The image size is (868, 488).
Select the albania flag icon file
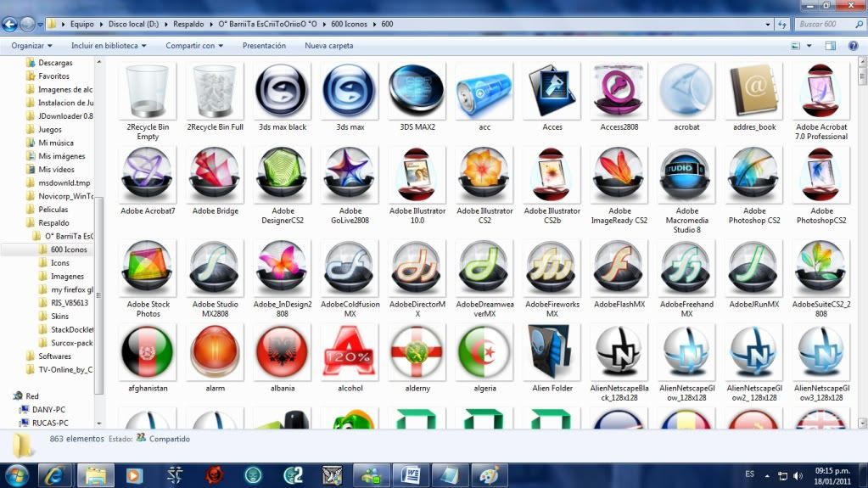283,359
